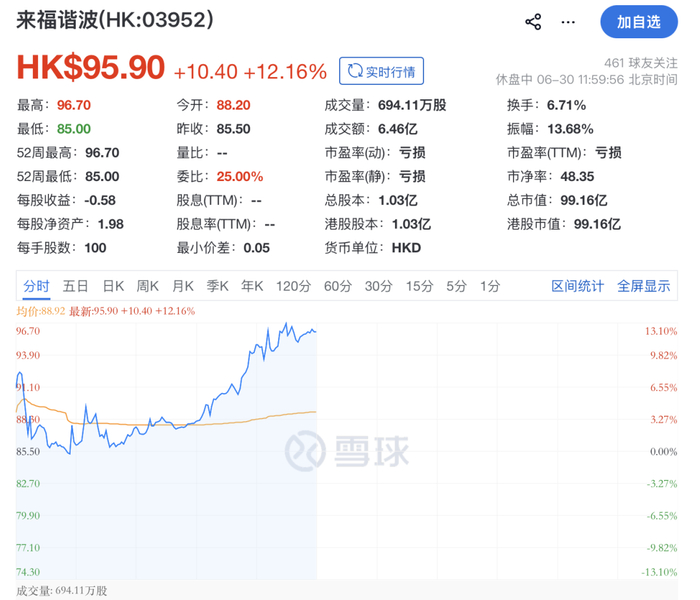Click the 最低 value 85.00
700x600 pixels.
pyautogui.click(x=74, y=129)
